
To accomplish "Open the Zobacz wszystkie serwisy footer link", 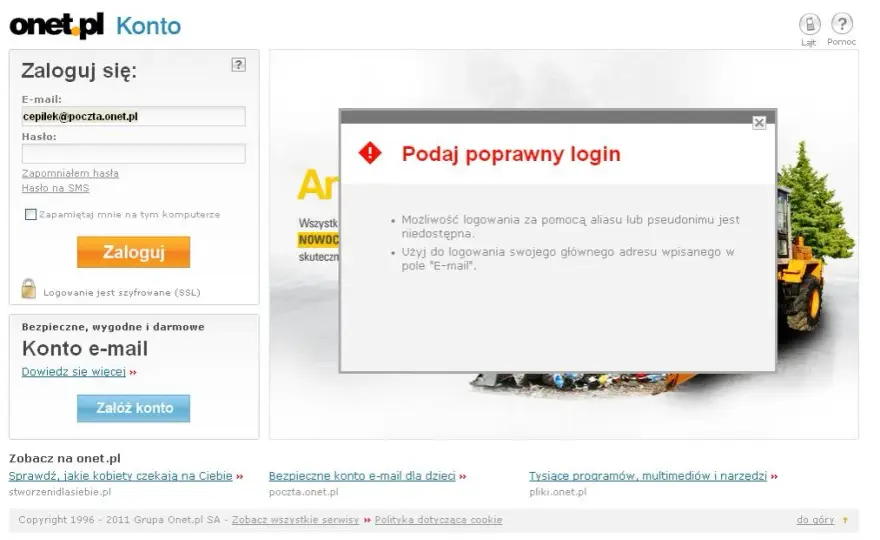I will (295, 520).
